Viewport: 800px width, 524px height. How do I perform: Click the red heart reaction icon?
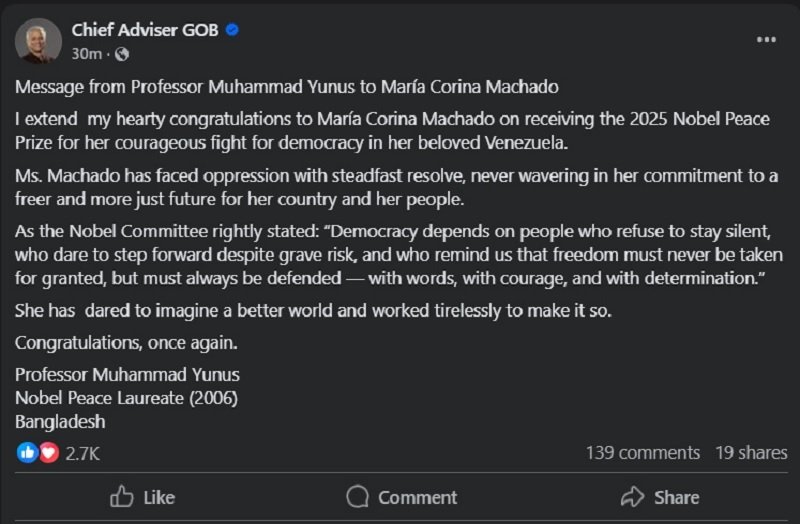49,452
